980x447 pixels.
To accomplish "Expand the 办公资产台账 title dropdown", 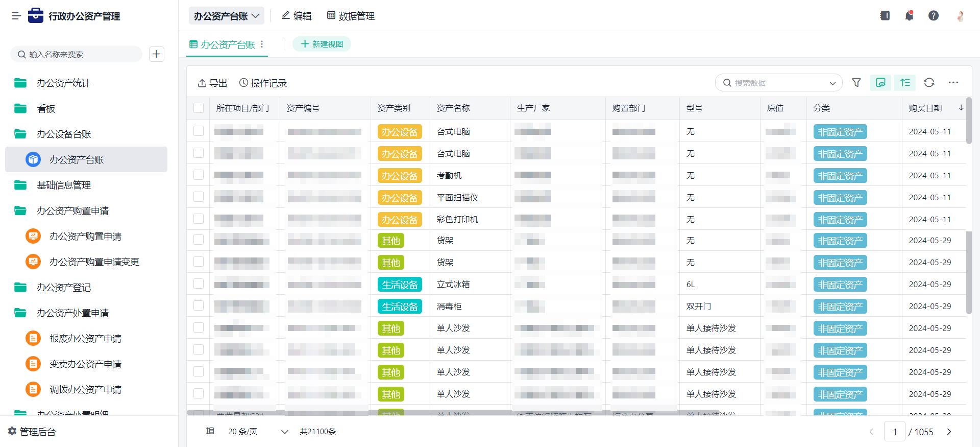I will point(227,16).
